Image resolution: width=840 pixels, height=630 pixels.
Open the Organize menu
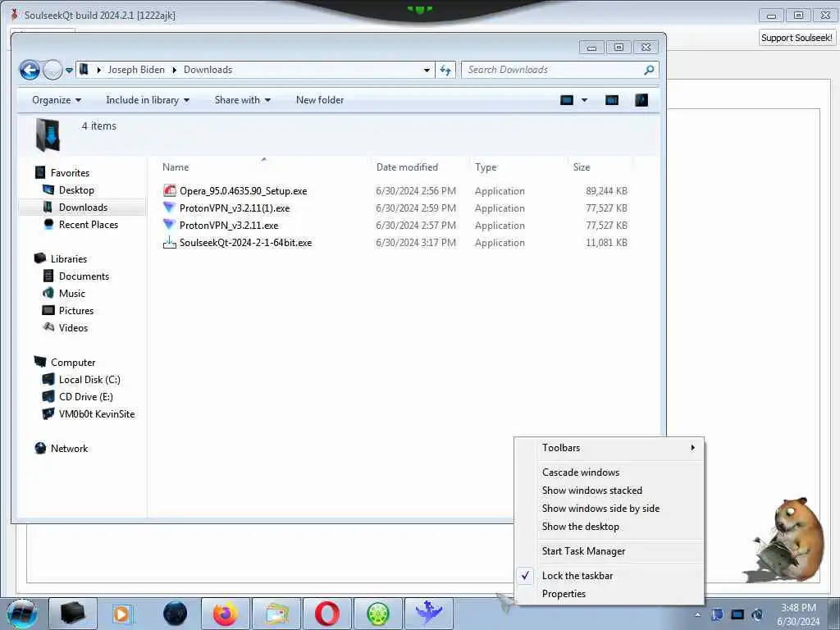(57, 100)
